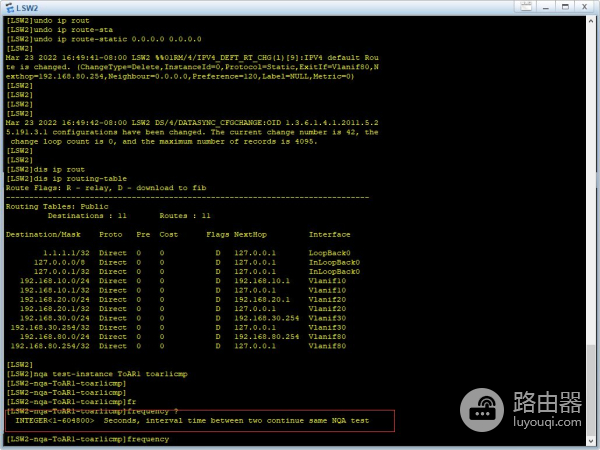600x450 pixels.
Task: Click the scrollbar up arrow
Action: tap(592, 21)
